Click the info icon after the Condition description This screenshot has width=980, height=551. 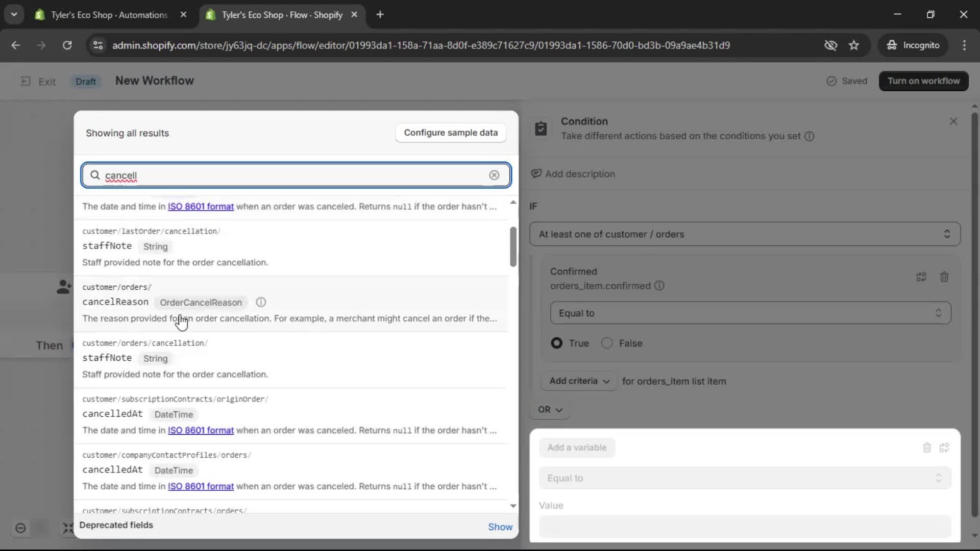pos(810,136)
